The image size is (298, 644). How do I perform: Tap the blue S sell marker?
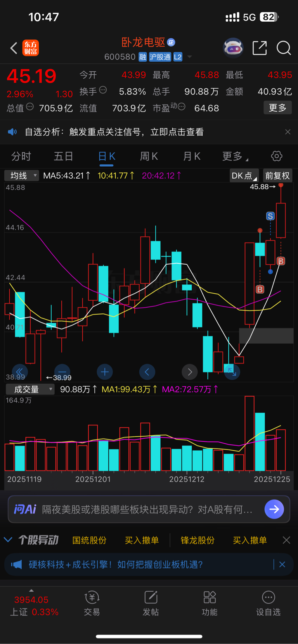click(x=270, y=216)
